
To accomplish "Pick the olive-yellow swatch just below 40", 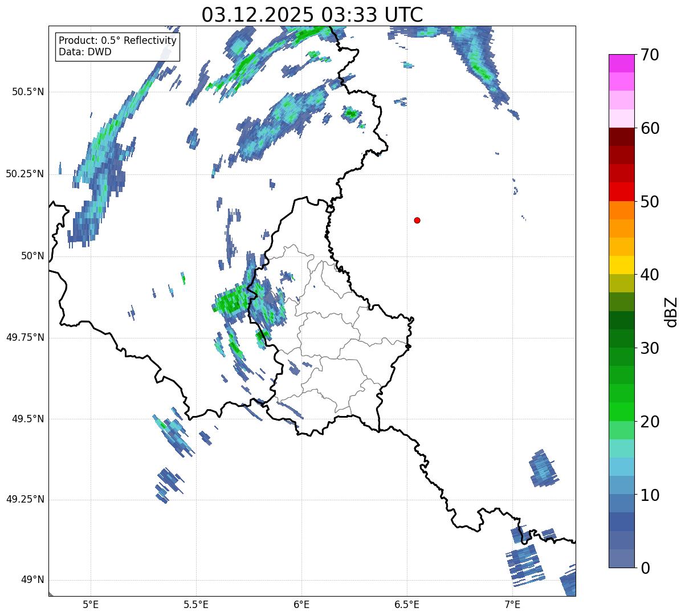I will coord(621,283).
